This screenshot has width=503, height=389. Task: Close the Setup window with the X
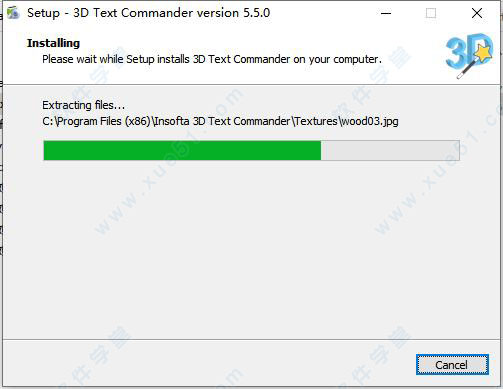coord(477,13)
